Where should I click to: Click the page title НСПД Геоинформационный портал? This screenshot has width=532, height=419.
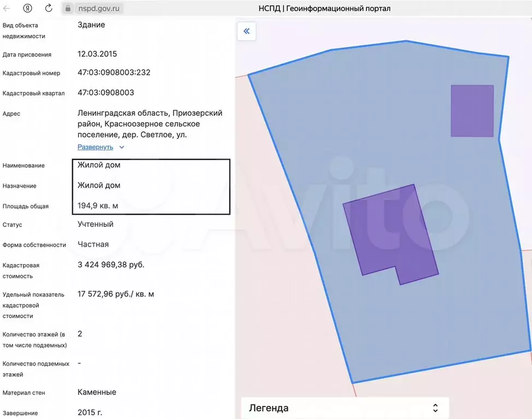pos(324,9)
